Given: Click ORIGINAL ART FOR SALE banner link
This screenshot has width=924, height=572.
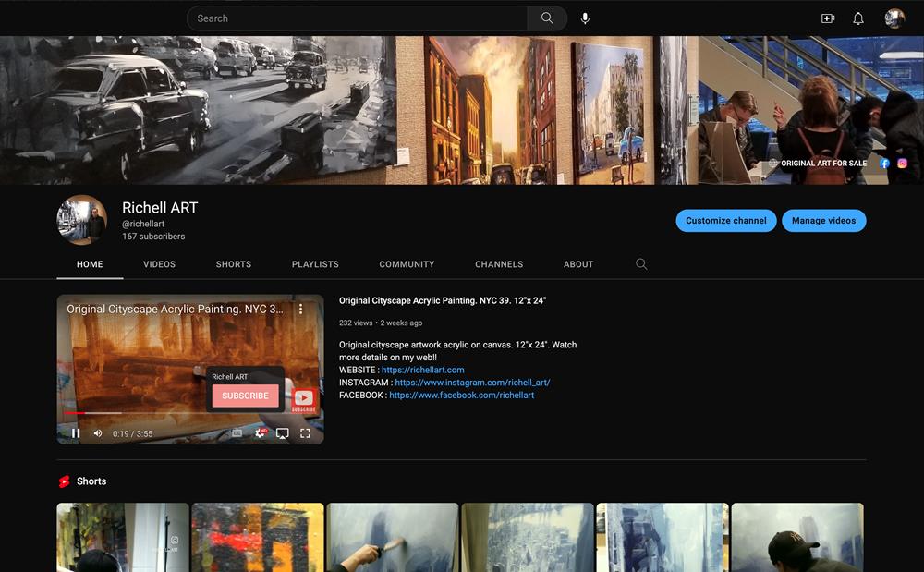Looking at the screenshot, I should (x=824, y=164).
